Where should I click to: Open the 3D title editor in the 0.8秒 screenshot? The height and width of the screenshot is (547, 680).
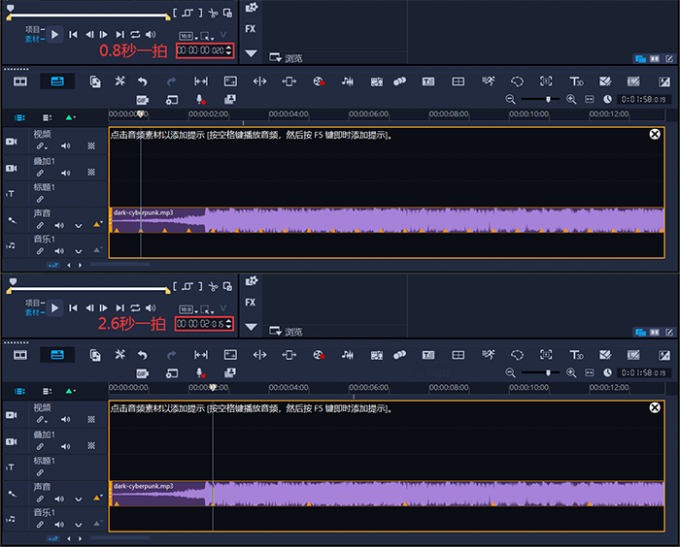[576, 82]
